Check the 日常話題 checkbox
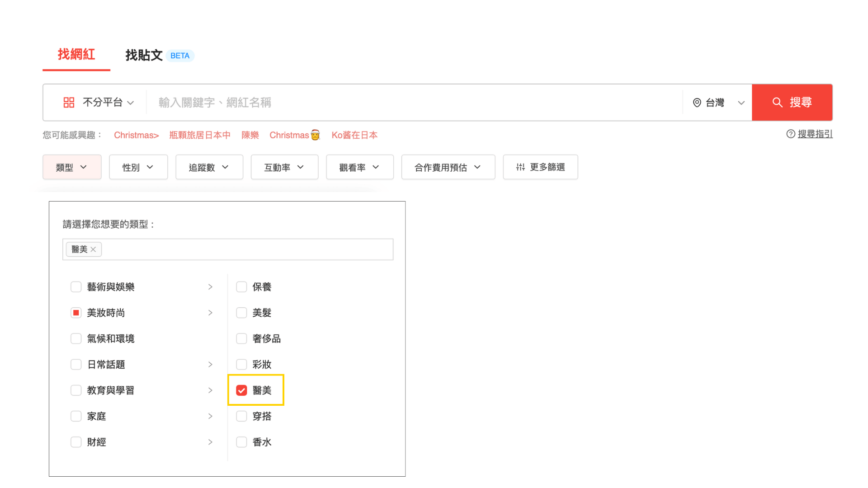This screenshot has height=488, width=868. 76,365
